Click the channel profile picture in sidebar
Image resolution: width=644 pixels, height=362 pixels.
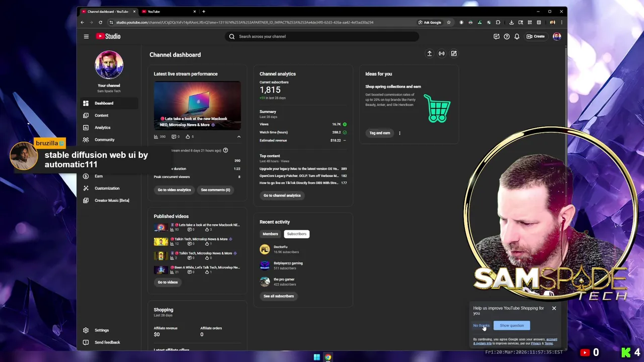pos(109,65)
